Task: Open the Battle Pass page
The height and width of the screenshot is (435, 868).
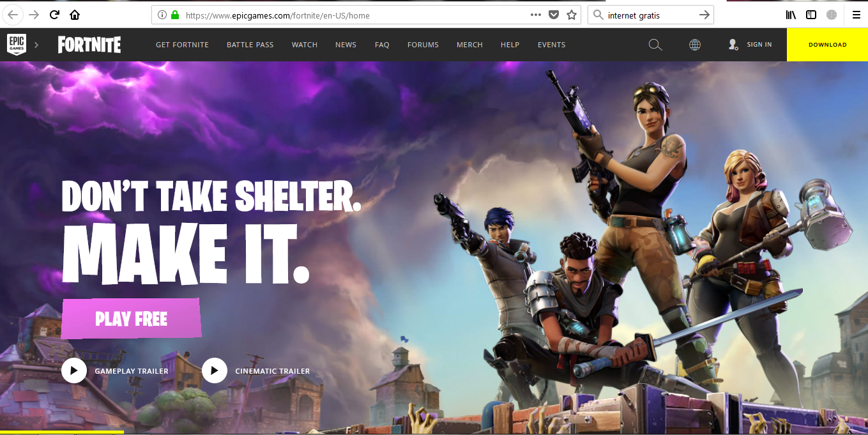Action: [250, 45]
